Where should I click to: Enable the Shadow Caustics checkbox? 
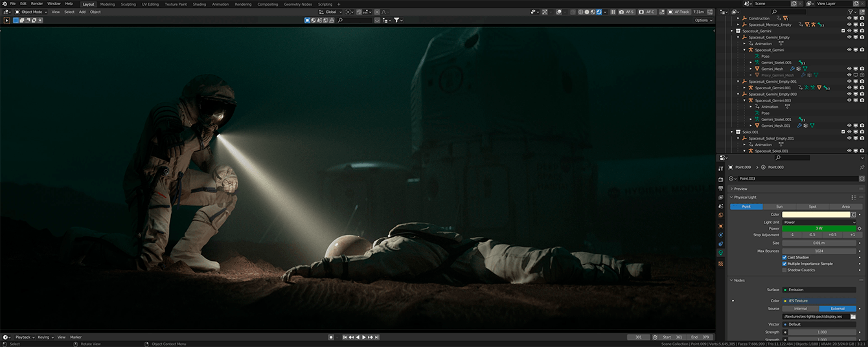coord(784,270)
